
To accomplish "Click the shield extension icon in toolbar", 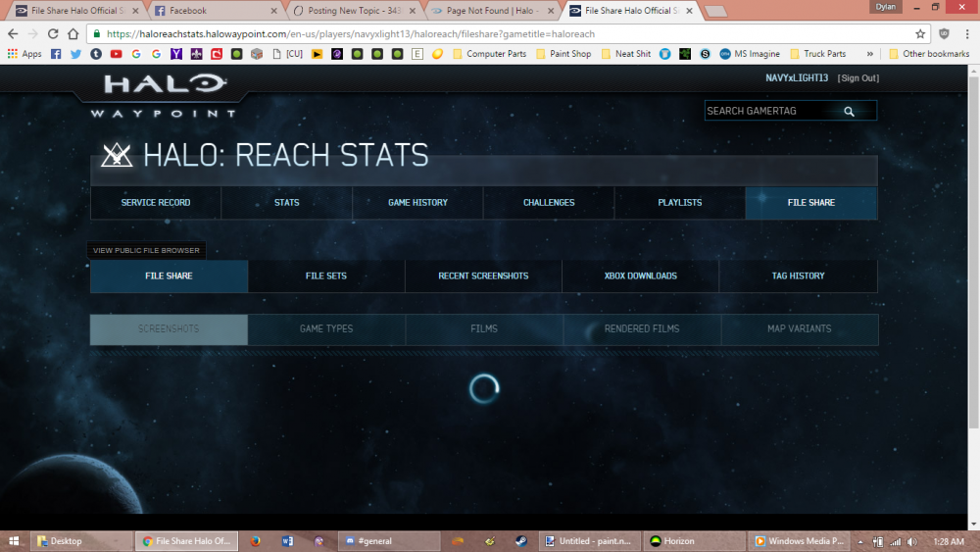I will point(945,33).
